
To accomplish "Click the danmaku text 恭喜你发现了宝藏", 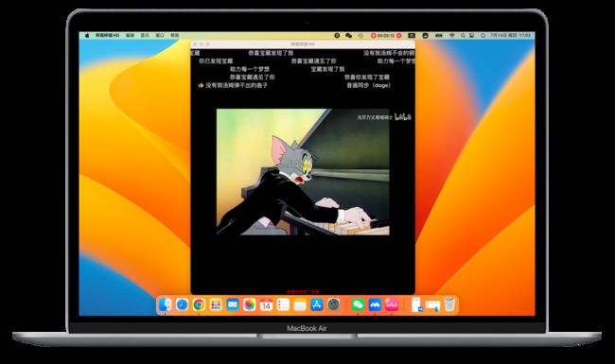I will pyautogui.click(x=367, y=78).
